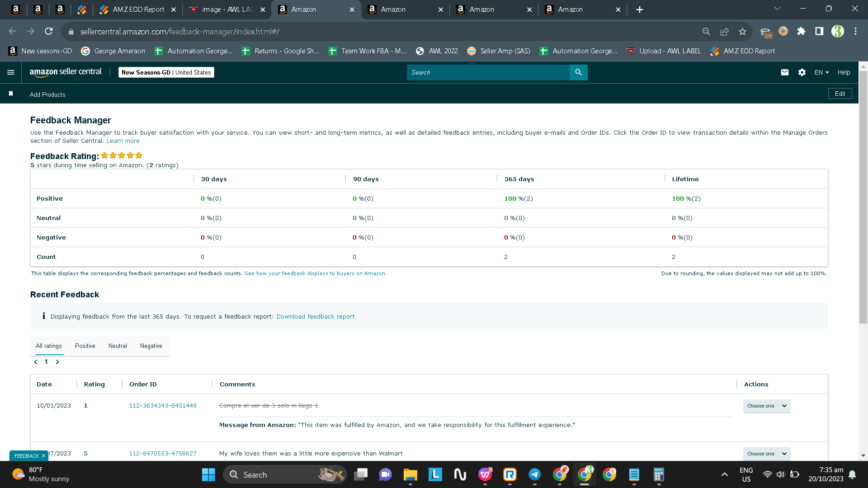
Task: Close the AMZ EOD Report browser tab
Action: (173, 9)
